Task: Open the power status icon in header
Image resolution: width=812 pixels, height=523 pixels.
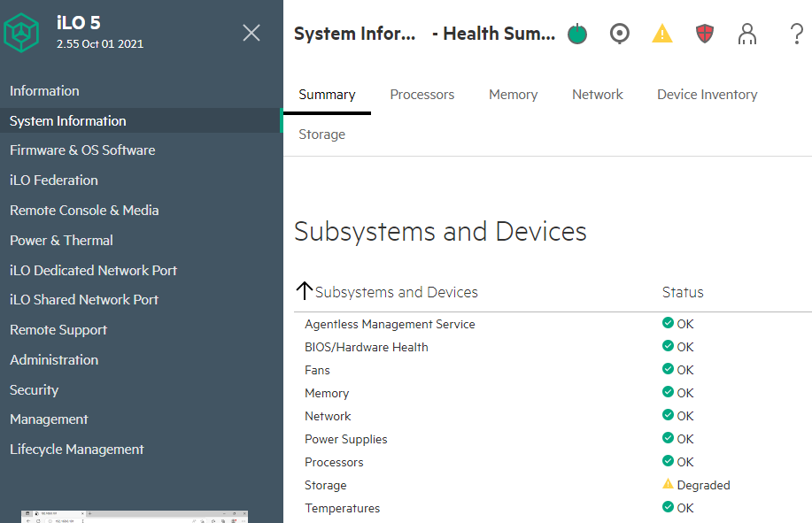Action: pos(576,34)
